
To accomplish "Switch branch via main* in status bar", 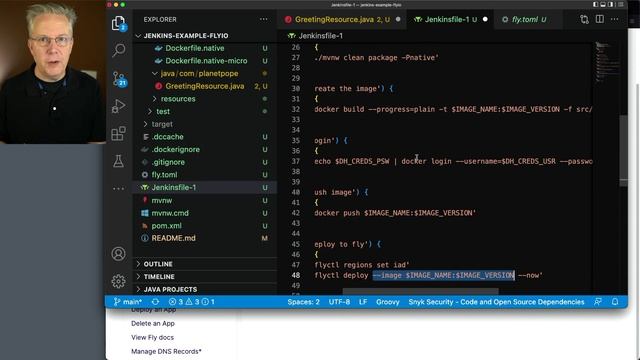I will [x=127, y=302].
